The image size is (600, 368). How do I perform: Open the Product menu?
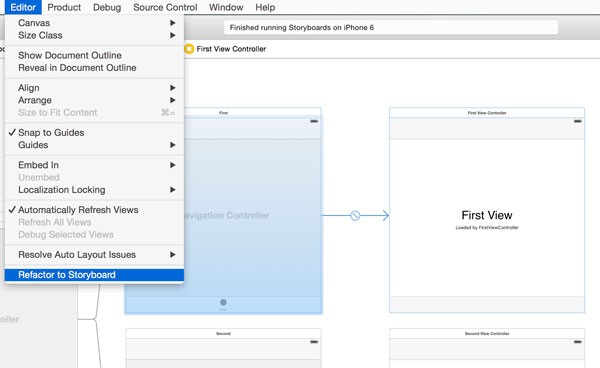pos(64,7)
